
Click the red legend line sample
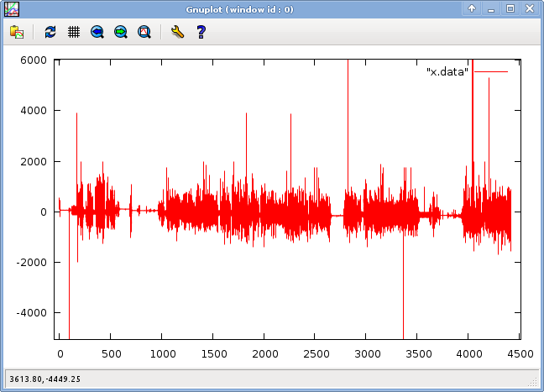tap(491, 72)
